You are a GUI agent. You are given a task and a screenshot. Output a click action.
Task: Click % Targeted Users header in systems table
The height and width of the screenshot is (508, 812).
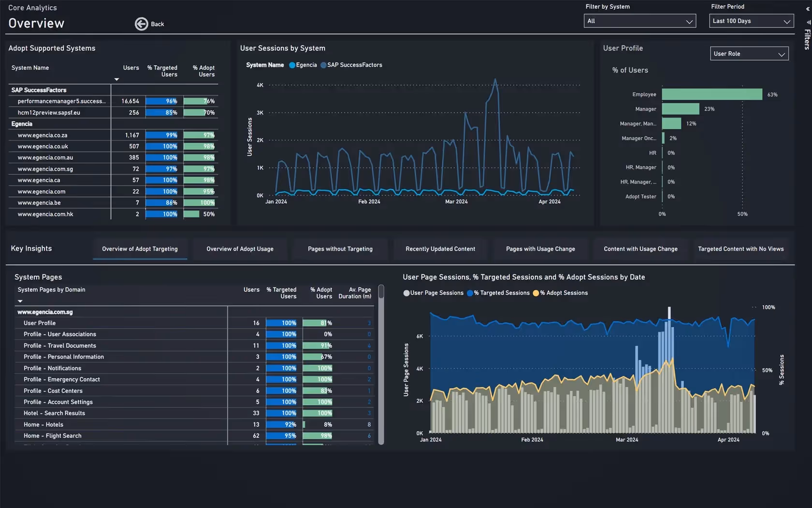point(162,71)
